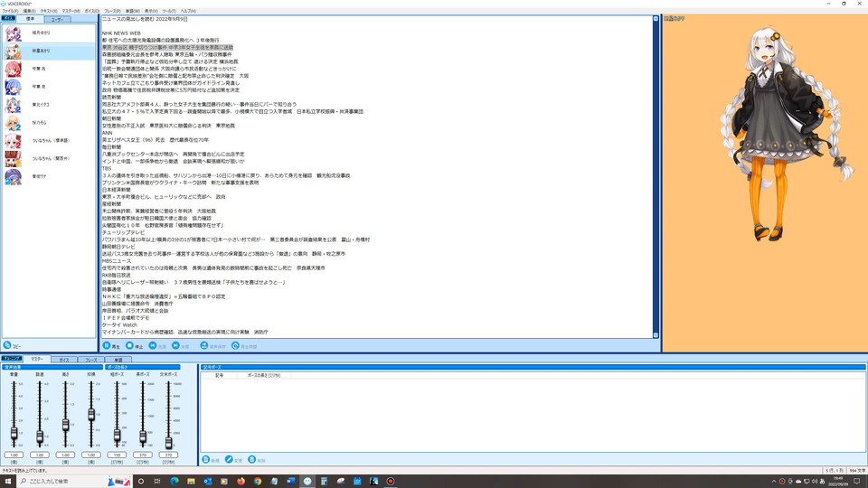Click the line '読売新聞' in text
This screenshot has width=868, height=488.
111,97
